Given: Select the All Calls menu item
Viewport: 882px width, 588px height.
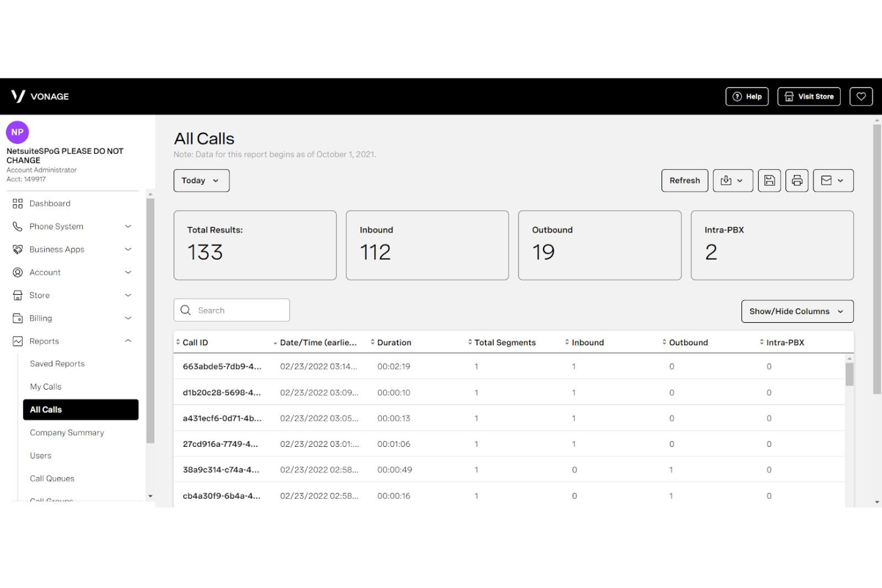Looking at the screenshot, I should point(80,410).
